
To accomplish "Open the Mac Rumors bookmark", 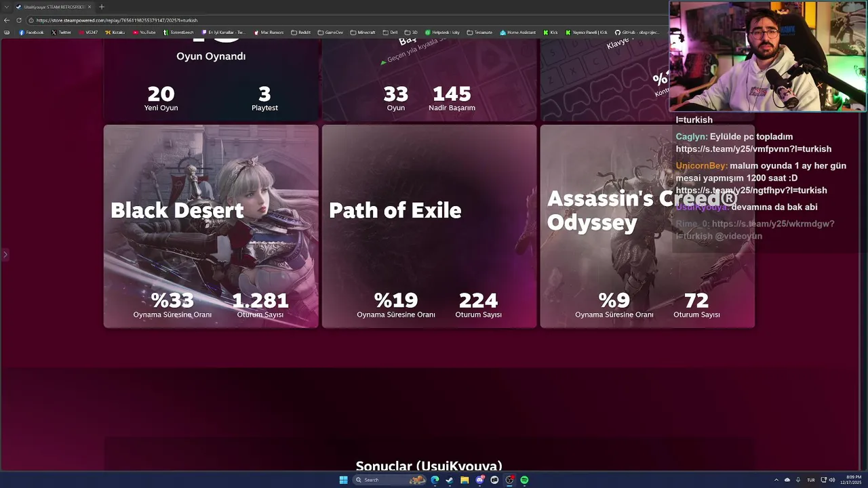I will 269,33.
